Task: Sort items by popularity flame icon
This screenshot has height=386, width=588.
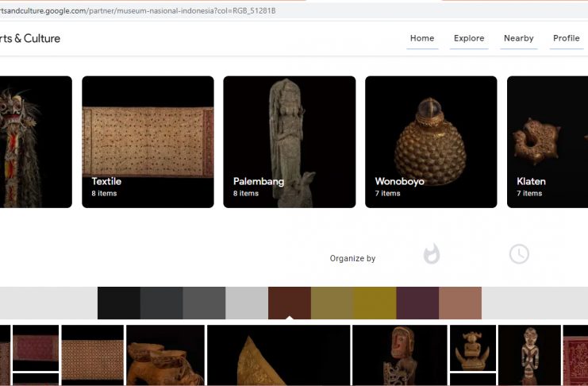Action: click(x=432, y=254)
